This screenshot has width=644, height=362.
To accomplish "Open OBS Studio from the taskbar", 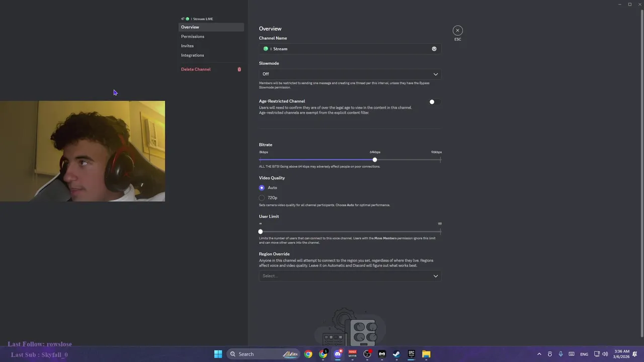I will [367, 354].
